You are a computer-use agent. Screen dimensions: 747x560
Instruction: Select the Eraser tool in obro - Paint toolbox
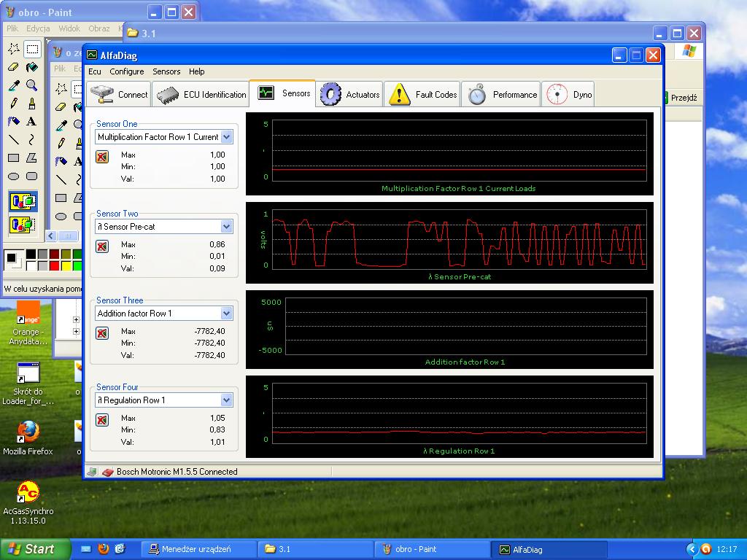pyautogui.click(x=13, y=67)
